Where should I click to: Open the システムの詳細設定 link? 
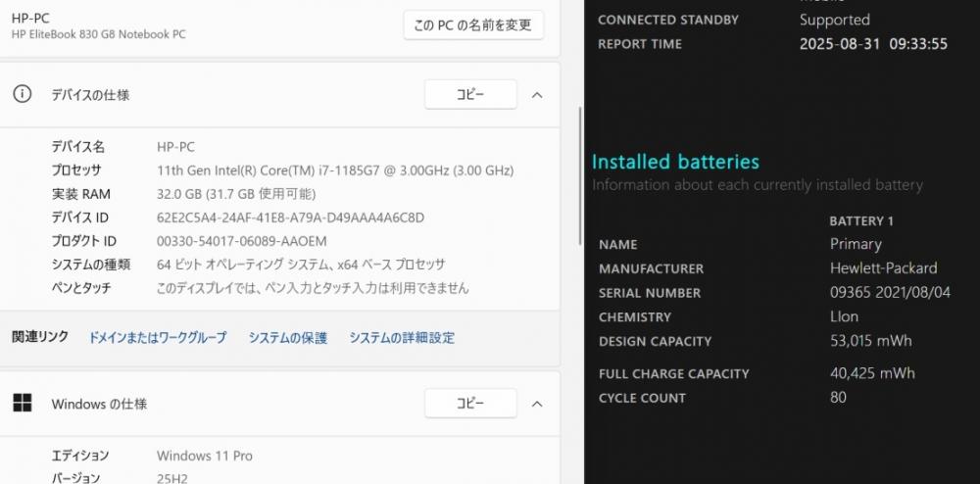pyautogui.click(x=402, y=337)
